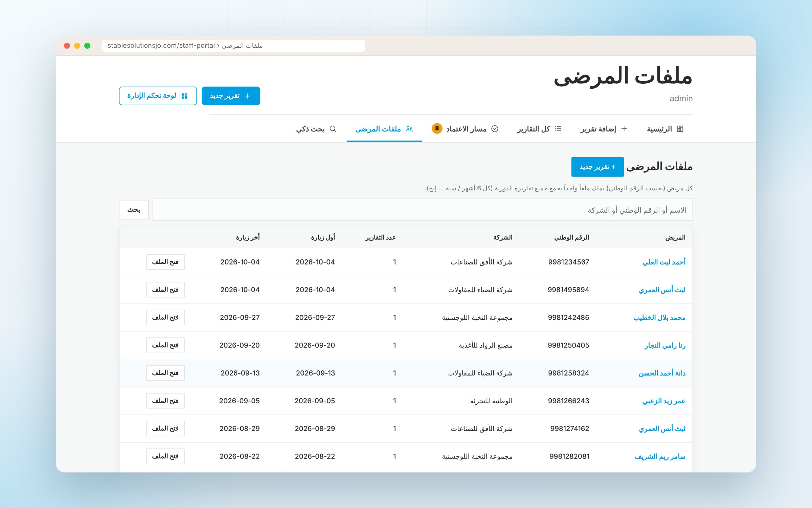Click the grid icon beside لوحة تحكم الإدارة
This screenshot has width=812, height=508.
pos(184,96)
